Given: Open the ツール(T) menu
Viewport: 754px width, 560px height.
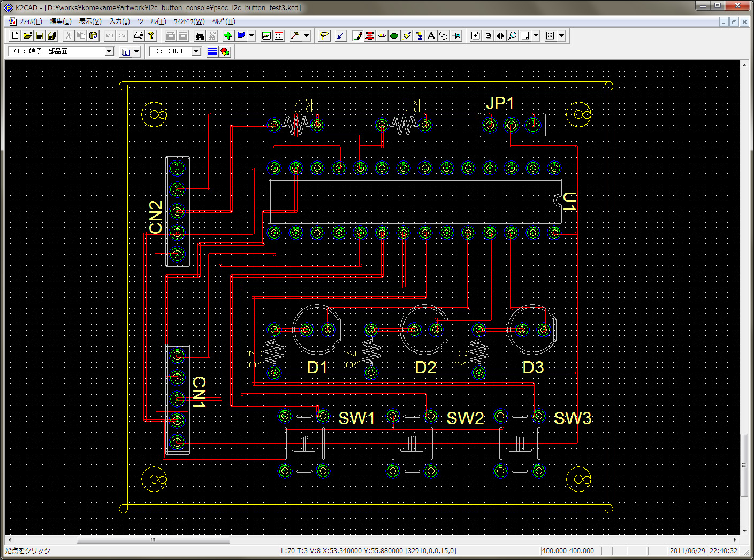Looking at the screenshot, I should point(151,21).
